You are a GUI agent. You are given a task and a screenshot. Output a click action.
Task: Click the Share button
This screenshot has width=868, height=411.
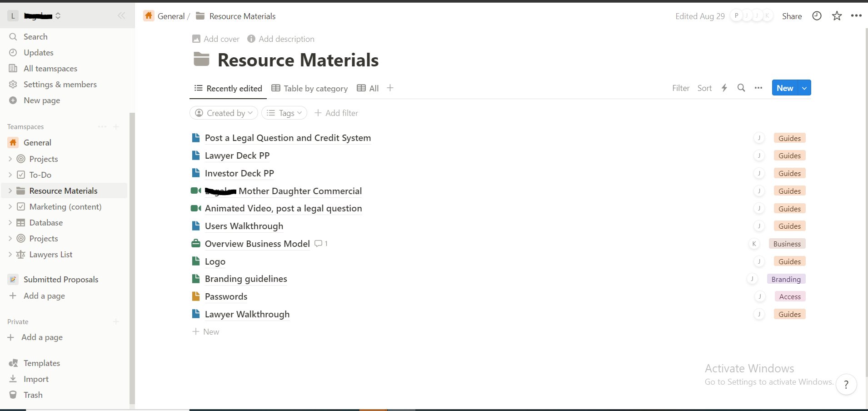pyautogui.click(x=792, y=16)
